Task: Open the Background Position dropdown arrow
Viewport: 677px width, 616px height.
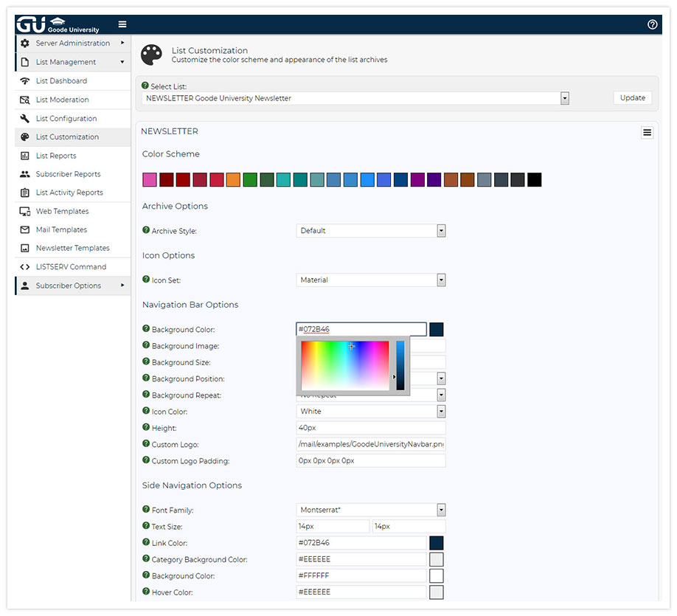Action: click(441, 378)
